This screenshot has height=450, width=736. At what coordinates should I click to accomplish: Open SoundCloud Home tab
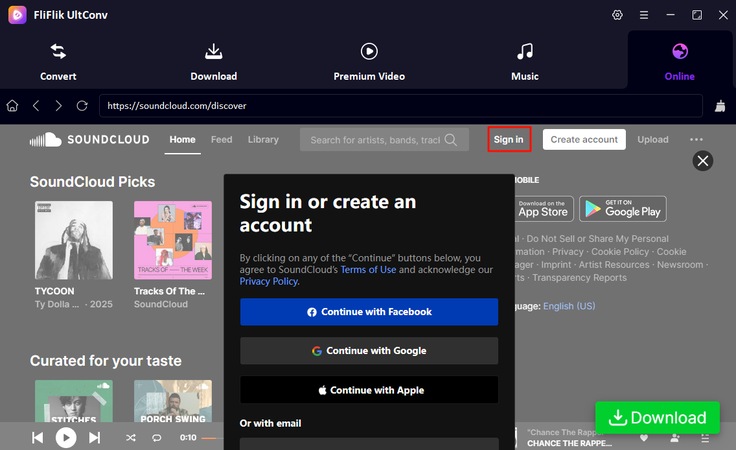pyautogui.click(x=183, y=139)
